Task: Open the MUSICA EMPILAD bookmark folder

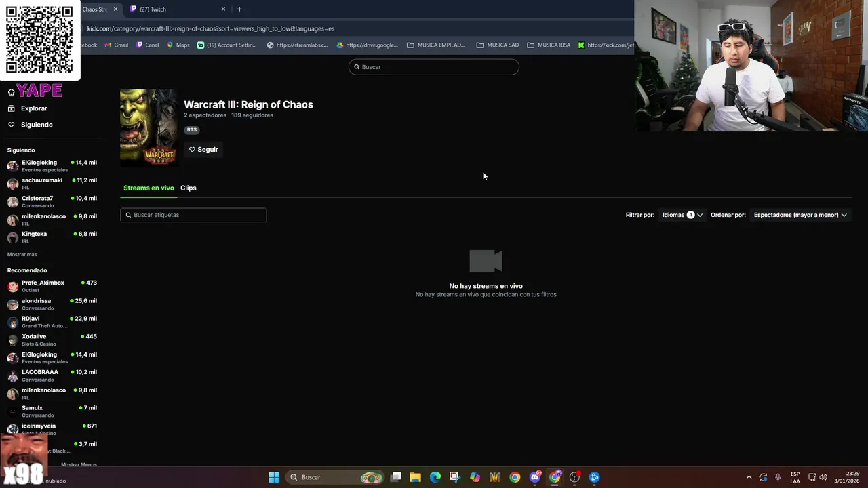Action: click(436, 45)
